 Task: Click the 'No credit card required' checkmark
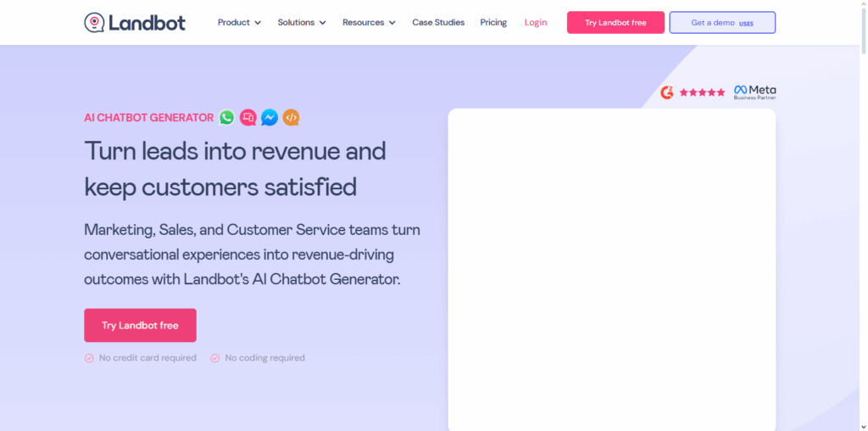coord(89,358)
